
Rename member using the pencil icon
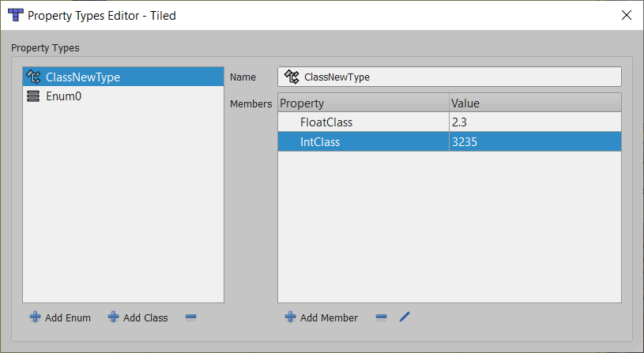coord(405,317)
